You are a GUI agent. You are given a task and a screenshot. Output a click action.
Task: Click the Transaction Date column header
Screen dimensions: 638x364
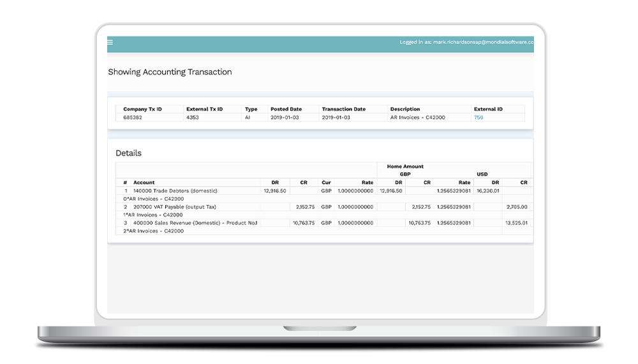tap(343, 109)
